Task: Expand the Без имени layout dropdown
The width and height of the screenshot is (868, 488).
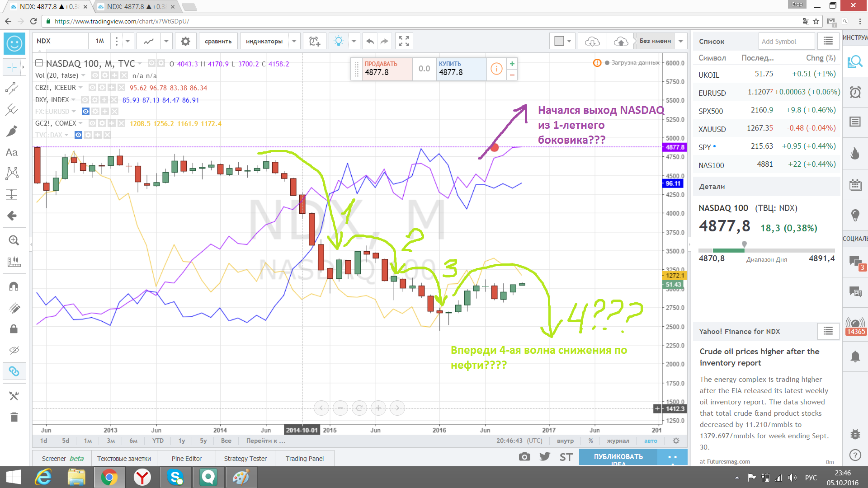Action: click(x=681, y=41)
